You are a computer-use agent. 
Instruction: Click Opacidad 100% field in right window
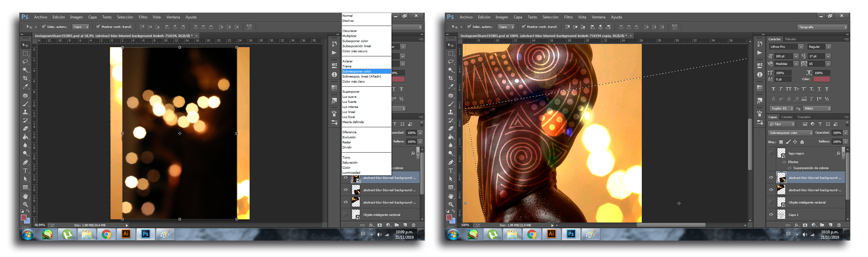pyautogui.click(x=837, y=133)
